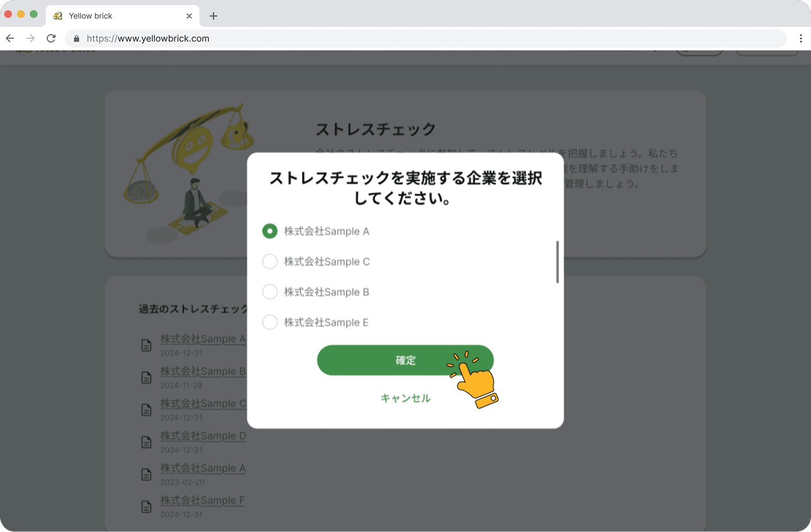
Task: Click the browser back arrow
Action: pyautogui.click(x=10, y=39)
